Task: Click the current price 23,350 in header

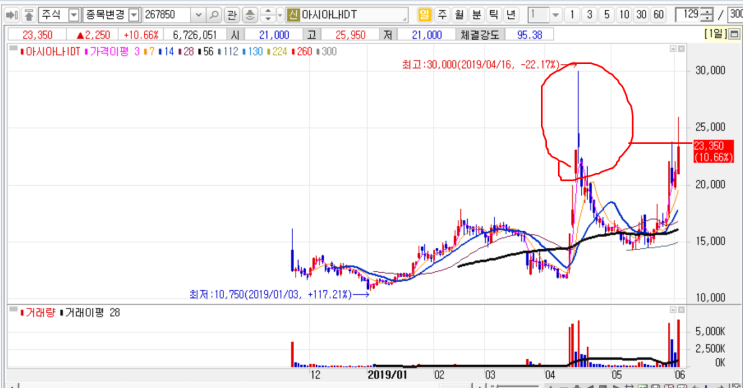Action: (x=37, y=35)
